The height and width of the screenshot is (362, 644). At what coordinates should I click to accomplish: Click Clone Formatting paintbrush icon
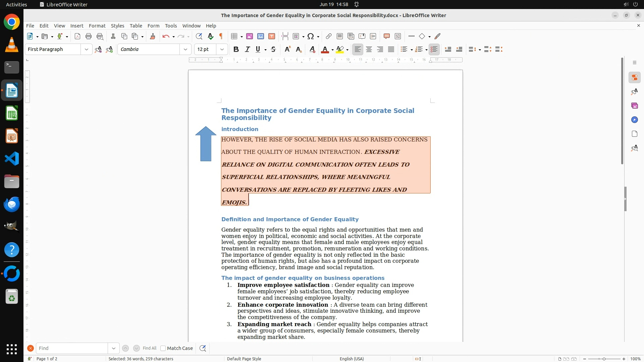[153, 37]
